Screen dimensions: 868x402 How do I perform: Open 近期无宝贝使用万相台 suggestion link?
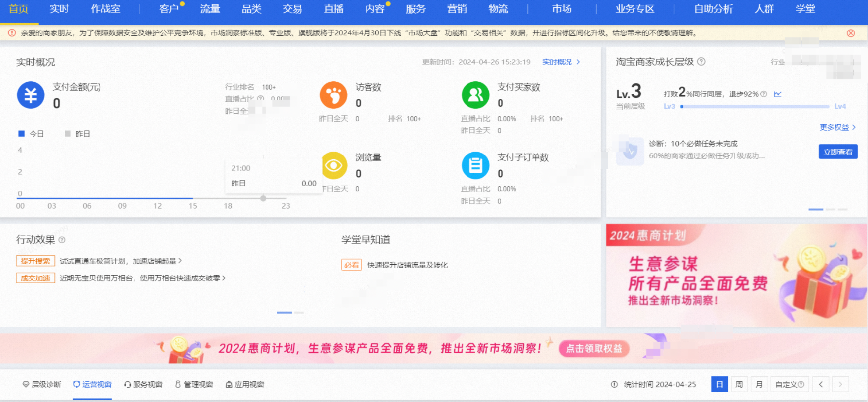tap(142, 278)
